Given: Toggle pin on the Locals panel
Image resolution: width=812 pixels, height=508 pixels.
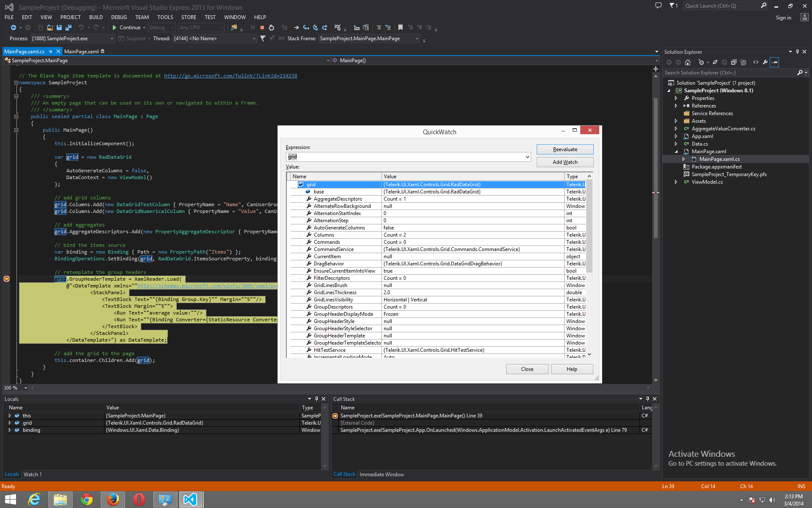Looking at the screenshot, I should 316,399.
